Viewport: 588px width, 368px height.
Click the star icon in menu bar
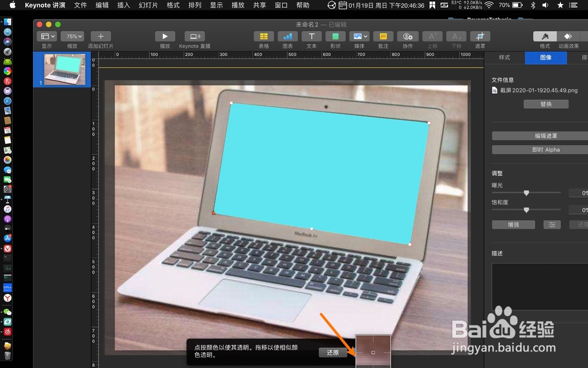pos(560,5)
